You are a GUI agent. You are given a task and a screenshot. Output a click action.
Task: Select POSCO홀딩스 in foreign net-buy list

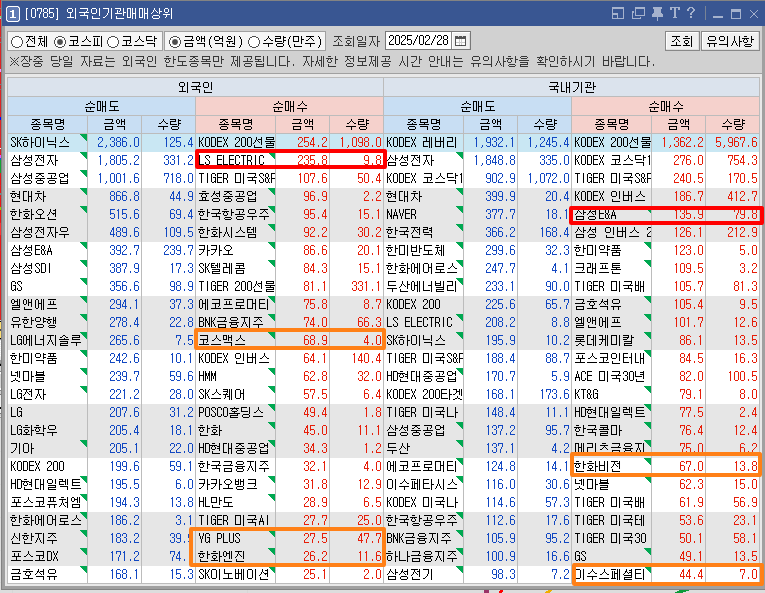(231, 412)
